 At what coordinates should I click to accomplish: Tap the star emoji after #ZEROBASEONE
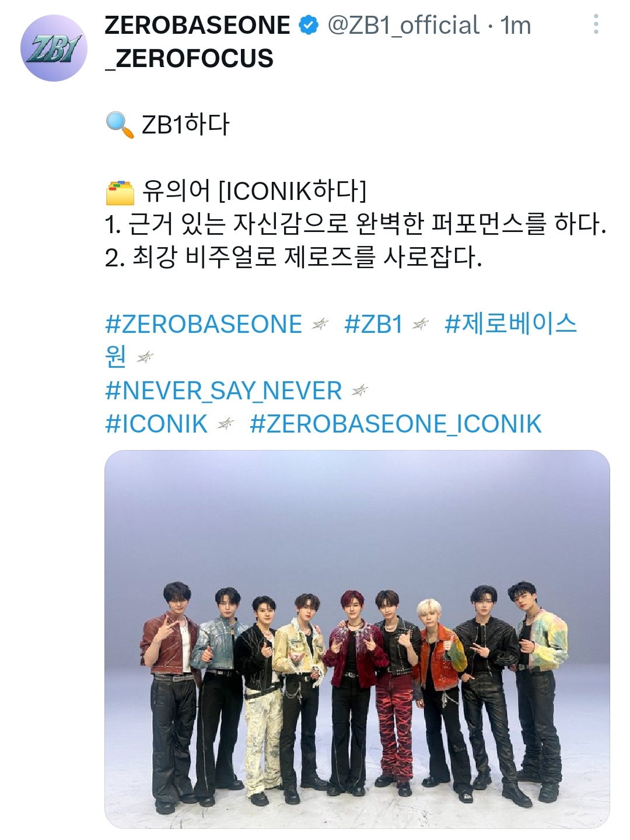[320, 324]
